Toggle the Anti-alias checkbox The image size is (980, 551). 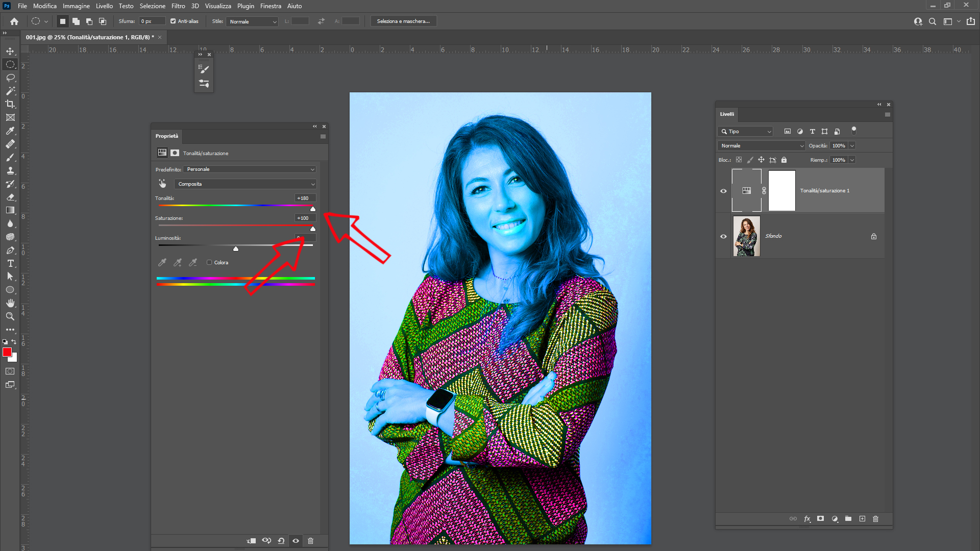tap(173, 21)
